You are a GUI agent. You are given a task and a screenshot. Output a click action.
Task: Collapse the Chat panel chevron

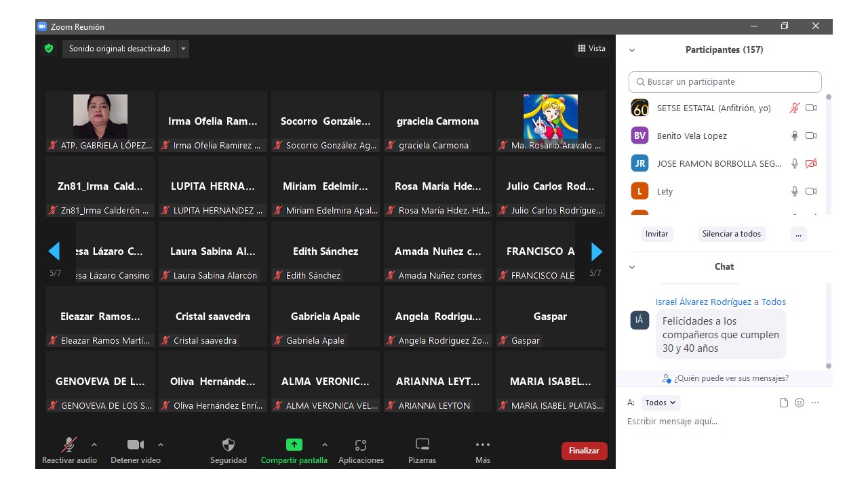coord(632,267)
